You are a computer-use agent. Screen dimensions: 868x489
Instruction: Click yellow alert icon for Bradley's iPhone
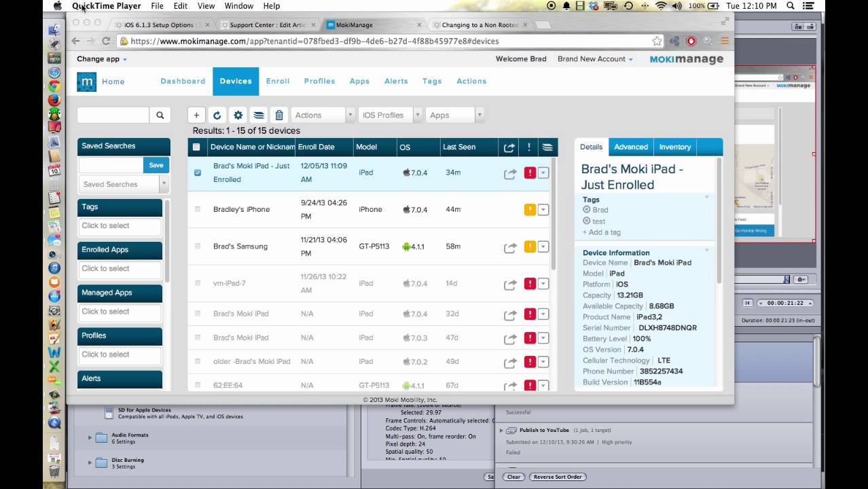pos(530,210)
